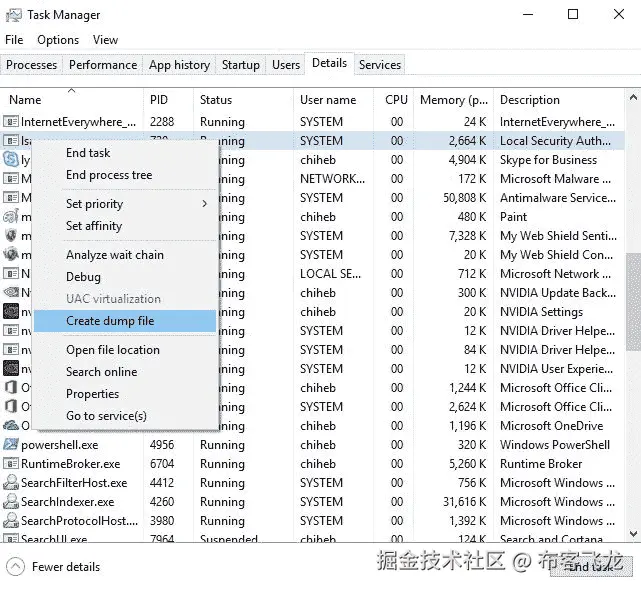Choose Search online from context menu
The height and width of the screenshot is (590, 641).
[x=102, y=372]
